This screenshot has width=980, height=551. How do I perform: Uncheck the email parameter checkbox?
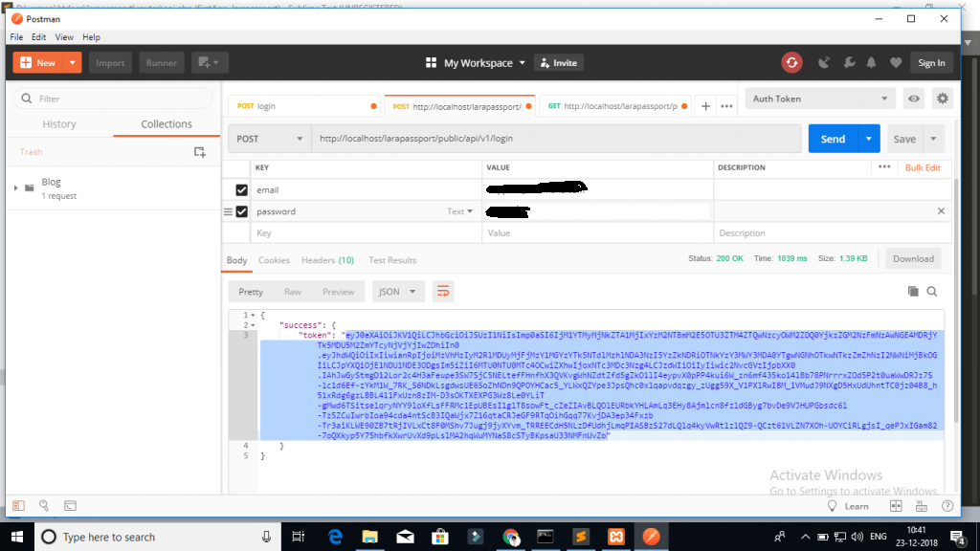[242, 190]
